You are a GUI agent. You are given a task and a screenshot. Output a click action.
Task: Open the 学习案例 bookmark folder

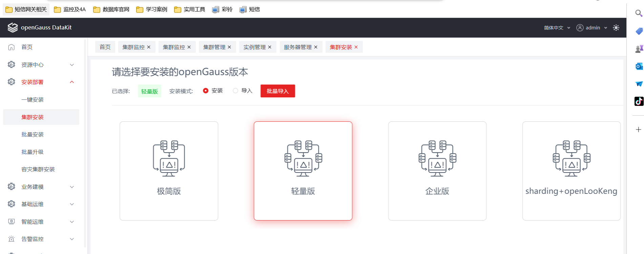point(152,9)
